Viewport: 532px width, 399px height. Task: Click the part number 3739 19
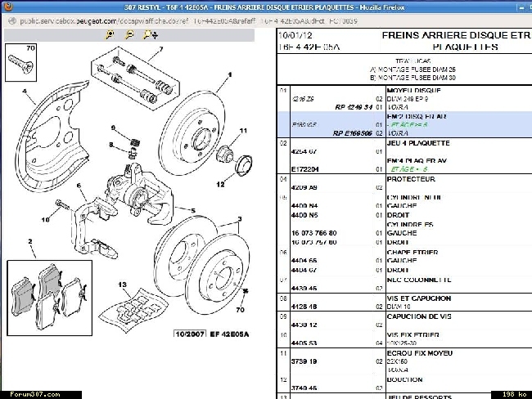(304, 361)
